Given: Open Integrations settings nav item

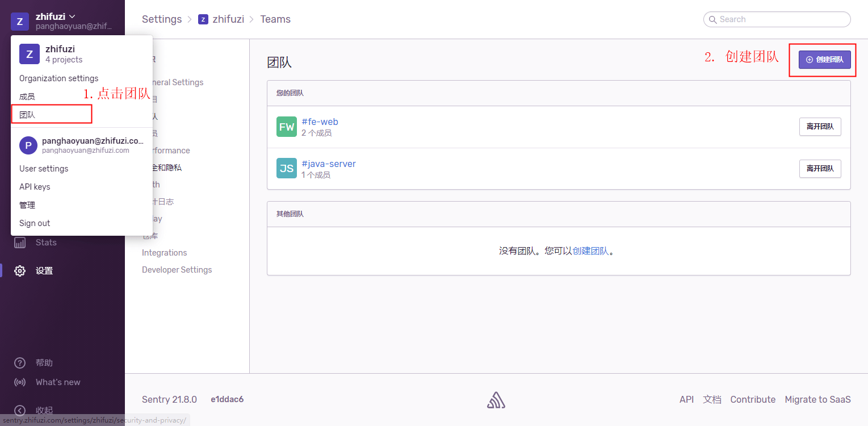Looking at the screenshot, I should click(x=165, y=253).
